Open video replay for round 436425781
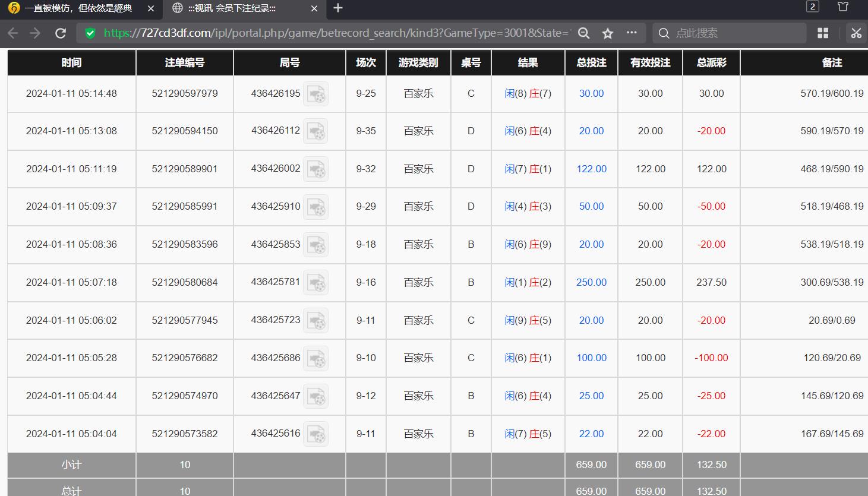868x496 pixels. click(x=315, y=283)
